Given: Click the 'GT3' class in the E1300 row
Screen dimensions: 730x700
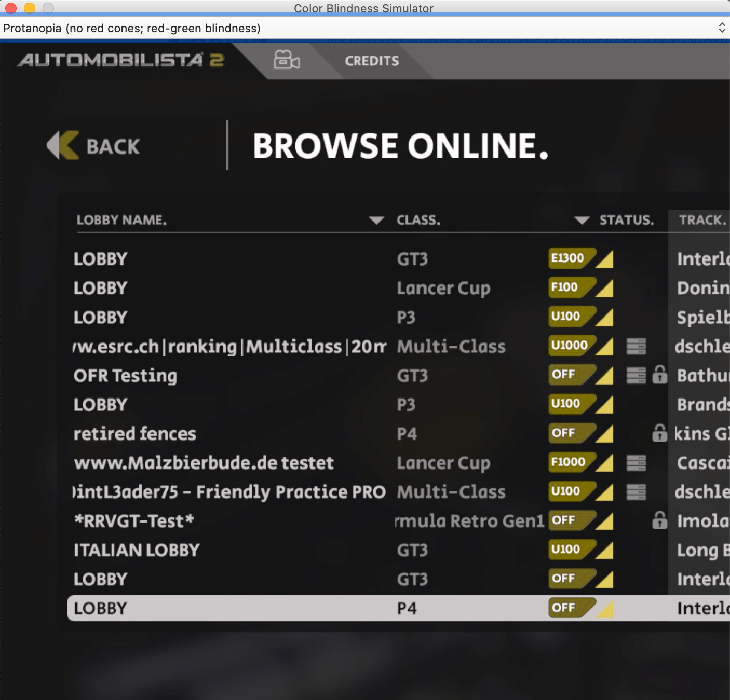Looking at the screenshot, I should point(412,259).
